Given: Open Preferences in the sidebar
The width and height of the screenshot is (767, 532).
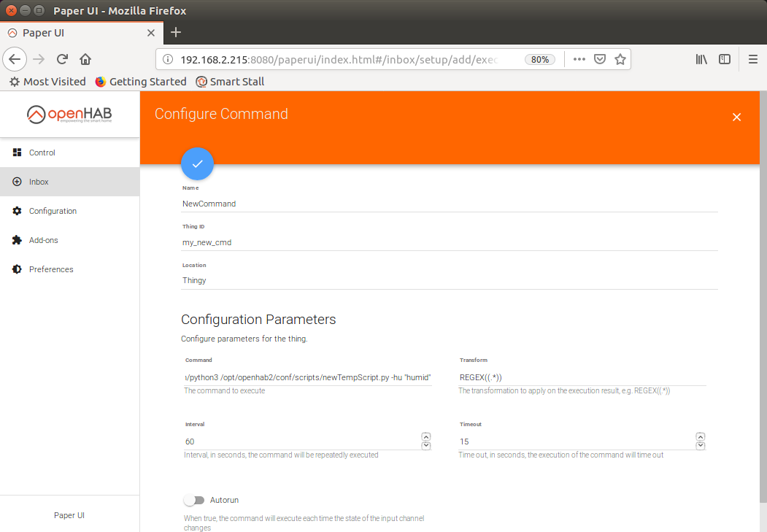Looking at the screenshot, I should pos(69,269).
